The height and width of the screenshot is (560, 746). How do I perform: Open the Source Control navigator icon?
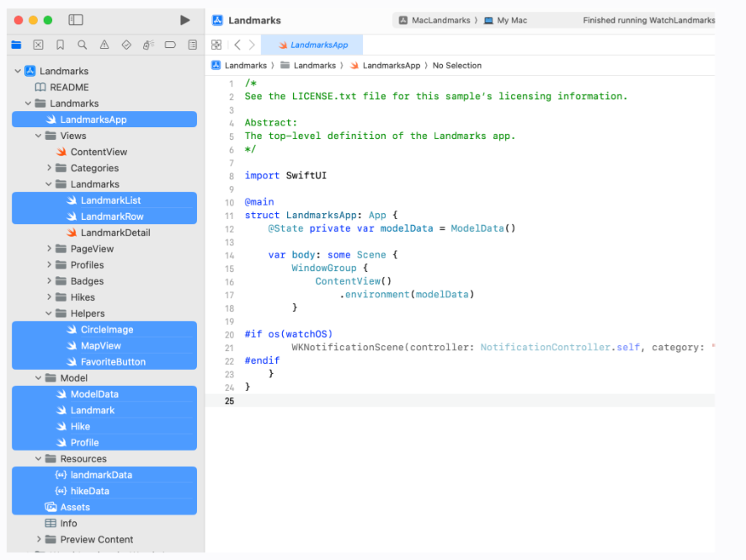coord(39,45)
